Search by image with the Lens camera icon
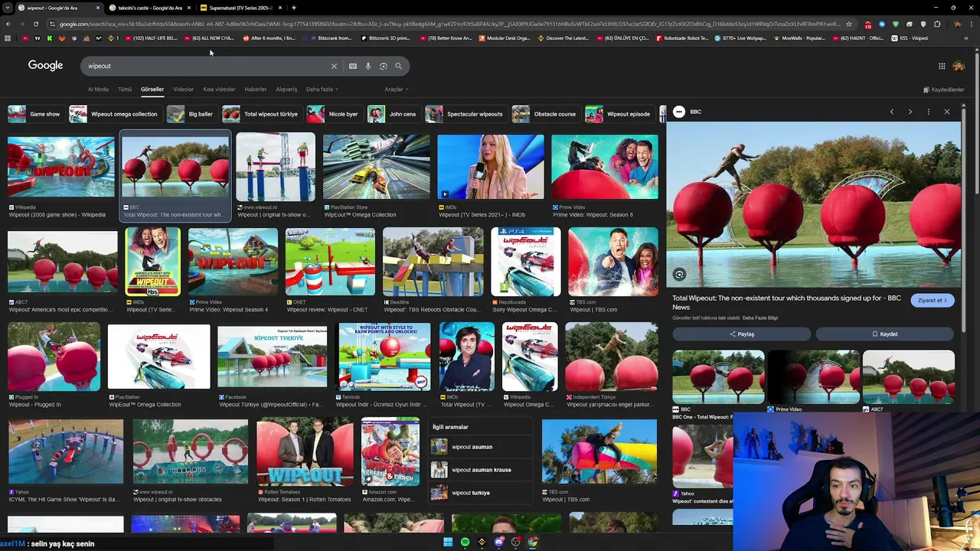Screen dimensions: 980x551 coord(383,66)
